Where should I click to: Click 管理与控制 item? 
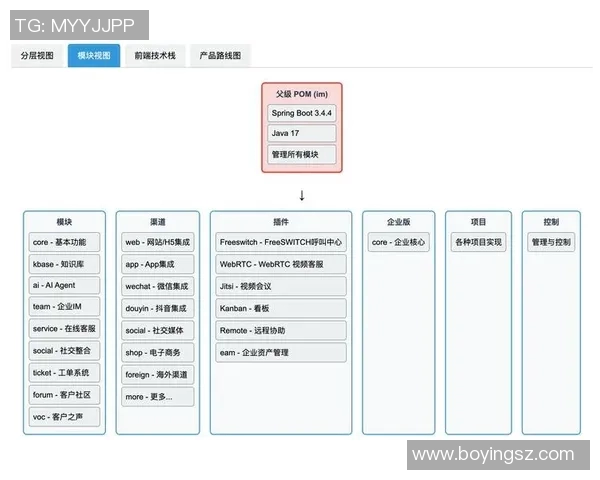[x=551, y=242]
